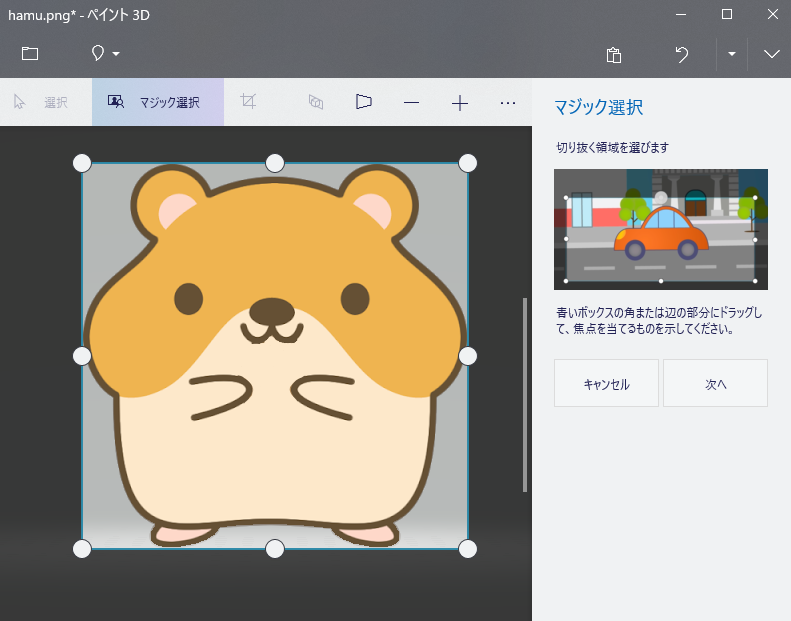Click the left-middle selection handle

[82, 356]
